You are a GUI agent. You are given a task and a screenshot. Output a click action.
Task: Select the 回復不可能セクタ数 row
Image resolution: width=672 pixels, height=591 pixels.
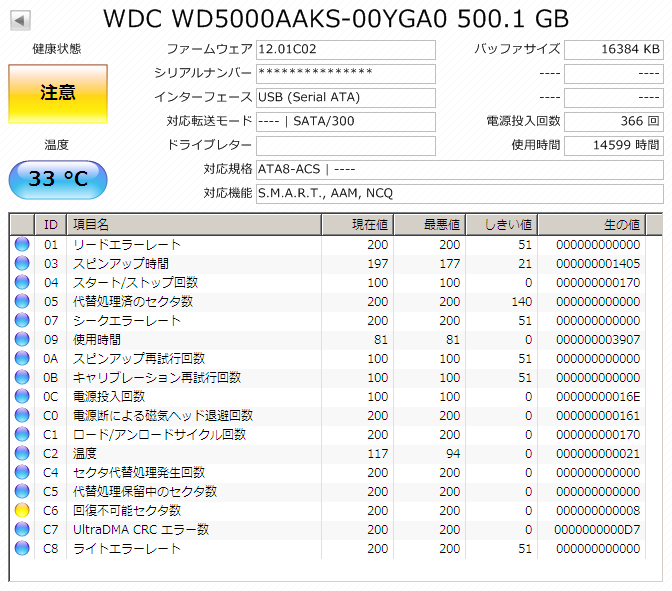328,510
